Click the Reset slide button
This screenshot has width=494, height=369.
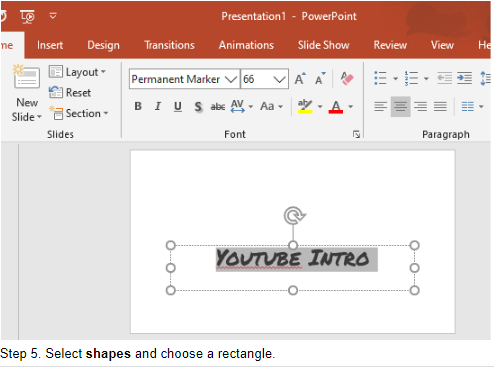[70, 92]
